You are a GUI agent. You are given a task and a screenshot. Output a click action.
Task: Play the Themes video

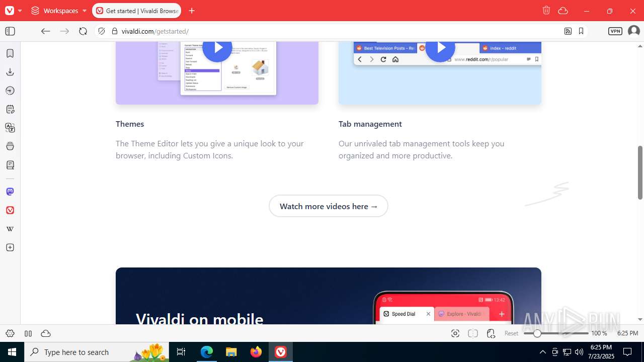[217, 48]
